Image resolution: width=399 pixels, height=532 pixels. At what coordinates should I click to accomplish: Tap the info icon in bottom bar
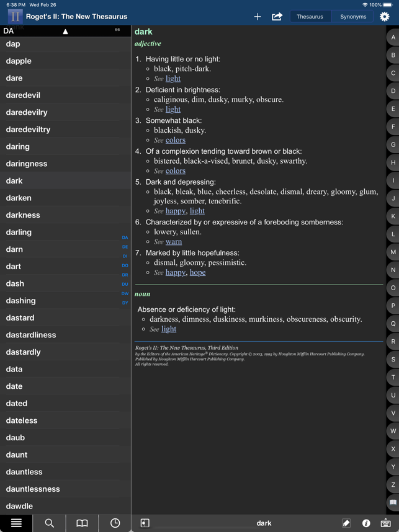(366, 523)
